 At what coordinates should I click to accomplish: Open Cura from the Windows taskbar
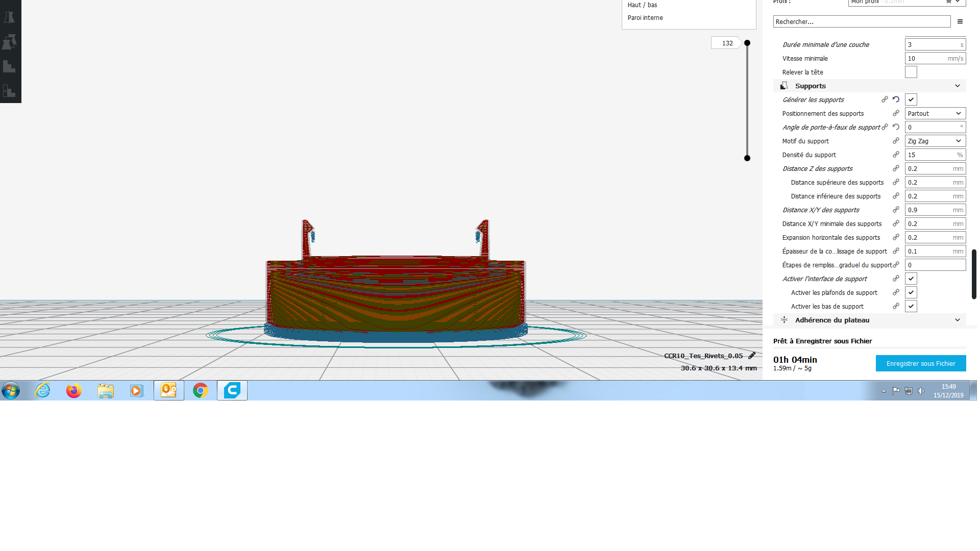(x=232, y=390)
